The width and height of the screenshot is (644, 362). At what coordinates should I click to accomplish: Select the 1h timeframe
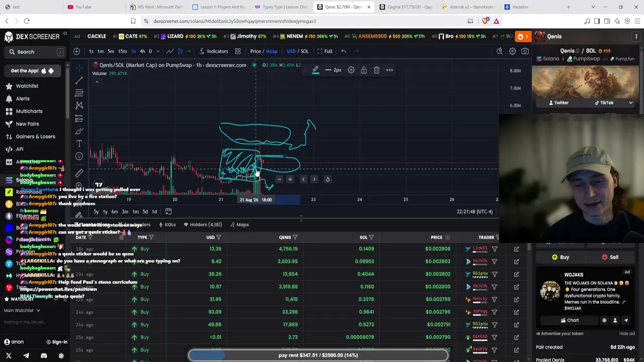click(133, 51)
